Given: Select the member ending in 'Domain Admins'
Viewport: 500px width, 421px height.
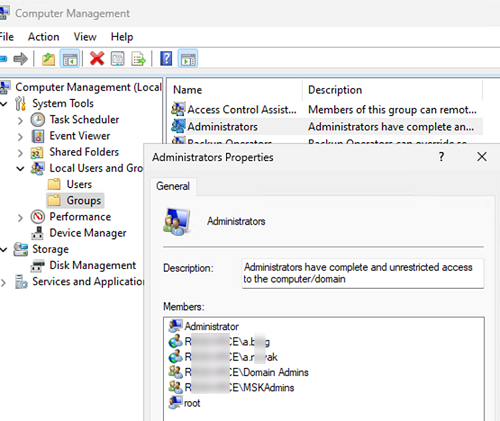Looking at the screenshot, I should [x=247, y=372].
